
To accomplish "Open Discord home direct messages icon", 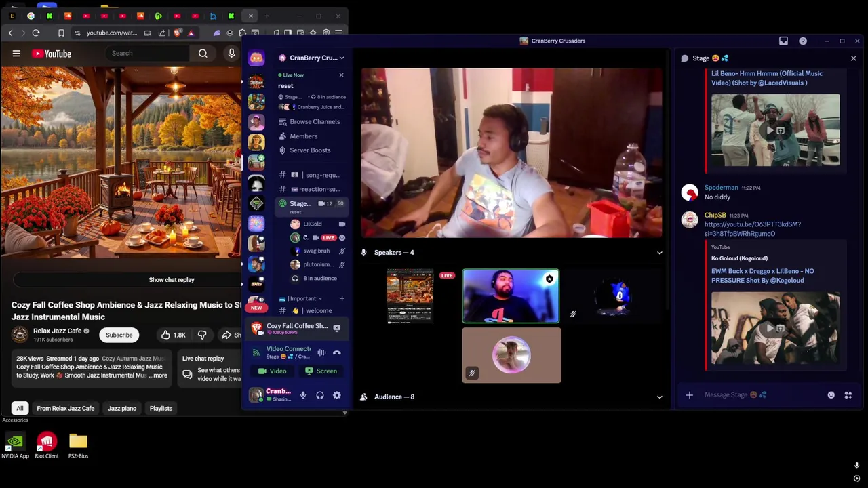I will tap(256, 58).
